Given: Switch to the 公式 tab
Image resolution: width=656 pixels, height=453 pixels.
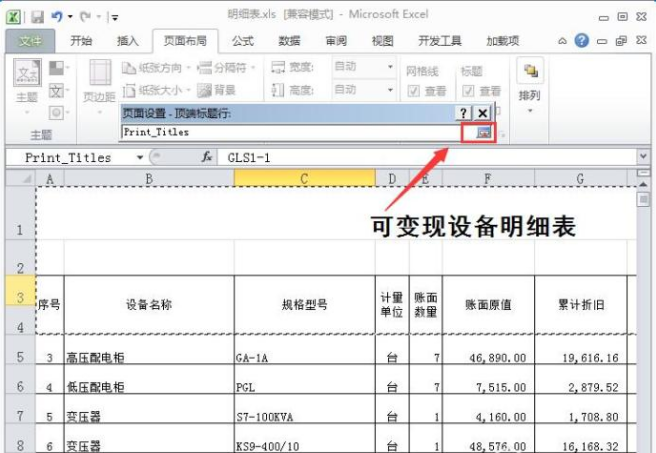Looking at the screenshot, I should pos(243,41).
